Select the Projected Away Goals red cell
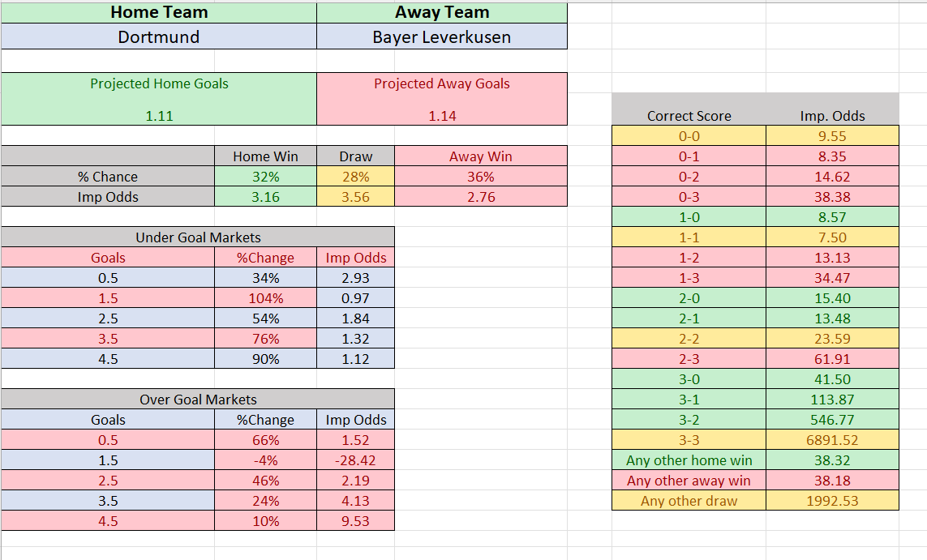 (x=442, y=99)
